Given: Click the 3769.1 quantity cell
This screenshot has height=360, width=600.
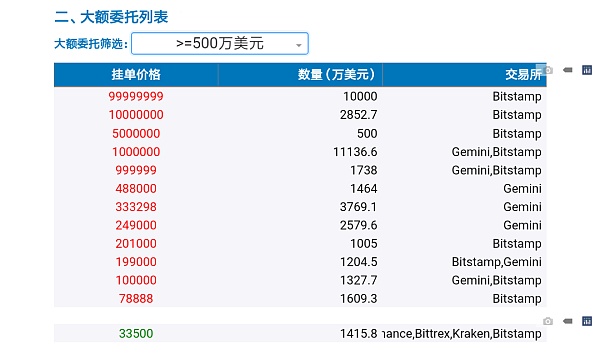Looking at the screenshot, I should coord(359,207).
